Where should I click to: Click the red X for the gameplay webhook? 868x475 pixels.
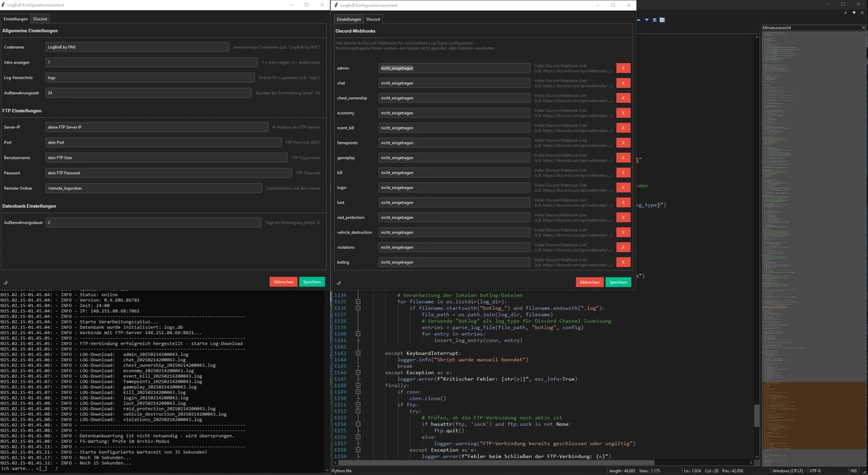pos(623,157)
